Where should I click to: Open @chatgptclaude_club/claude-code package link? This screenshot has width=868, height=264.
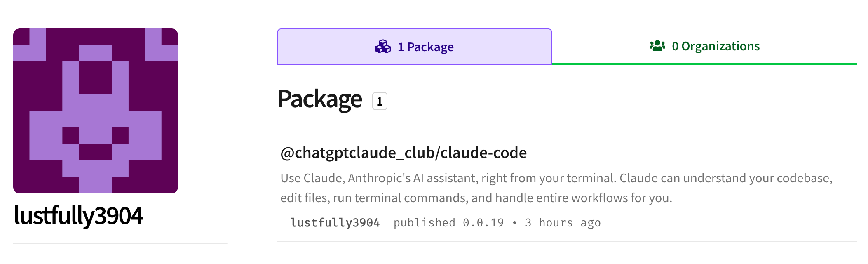pyautogui.click(x=404, y=153)
